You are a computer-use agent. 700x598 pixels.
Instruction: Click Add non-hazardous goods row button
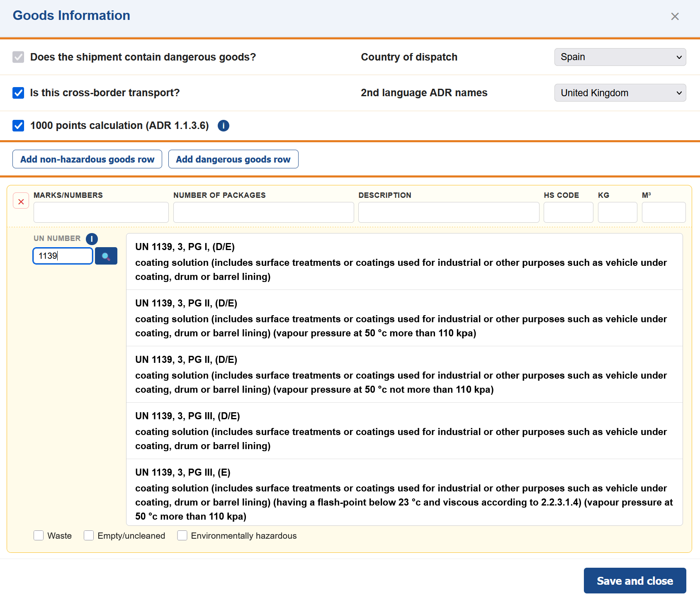coord(87,159)
